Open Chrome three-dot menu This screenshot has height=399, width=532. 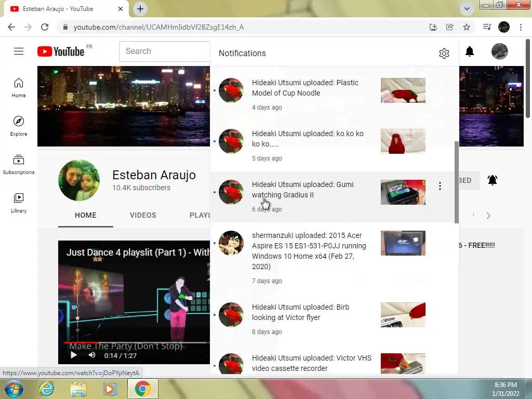click(x=521, y=27)
